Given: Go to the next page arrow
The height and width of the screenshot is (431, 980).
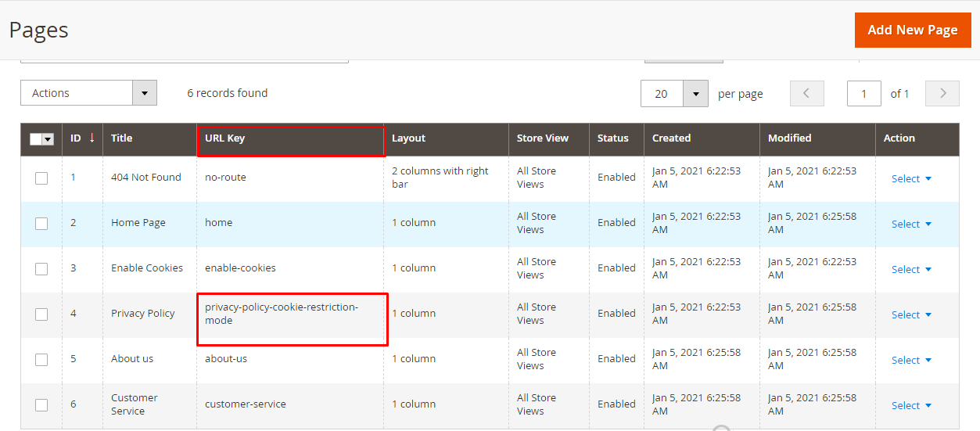Looking at the screenshot, I should click(x=942, y=94).
